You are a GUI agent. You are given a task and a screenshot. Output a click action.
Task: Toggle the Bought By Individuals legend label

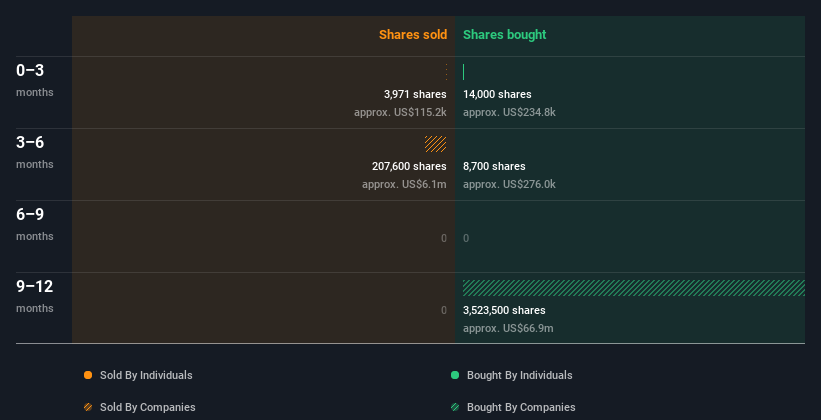(519, 375)
